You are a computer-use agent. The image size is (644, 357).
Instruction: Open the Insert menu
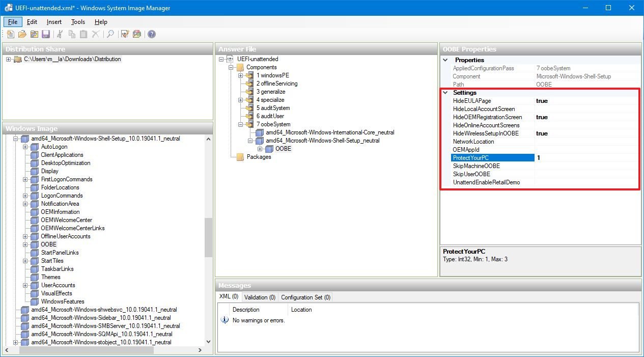pos(54,22)
